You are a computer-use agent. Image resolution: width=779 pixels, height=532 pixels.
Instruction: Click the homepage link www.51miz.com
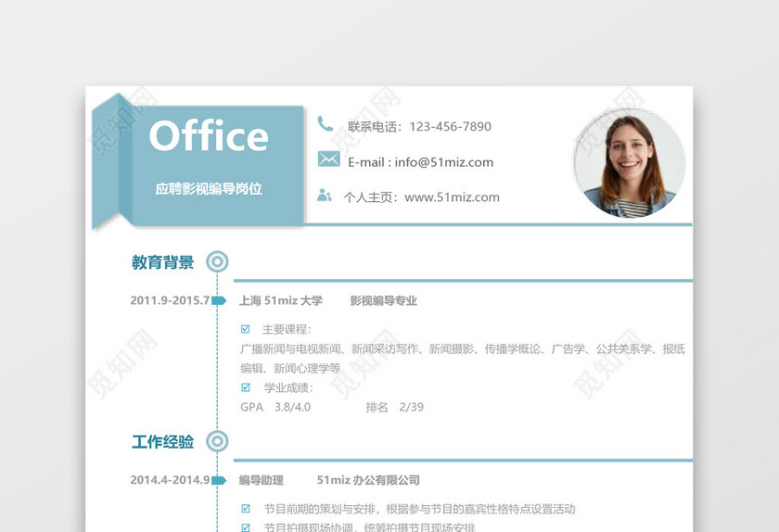(x=453, y=197)
